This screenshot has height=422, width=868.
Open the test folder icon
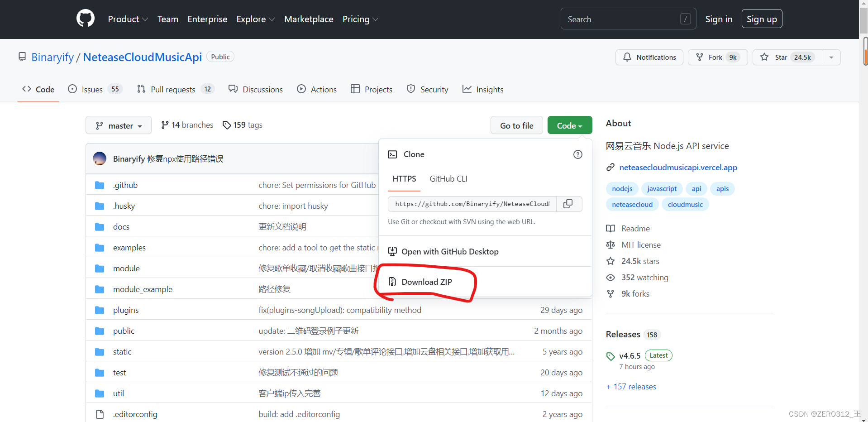click(100, 373)
